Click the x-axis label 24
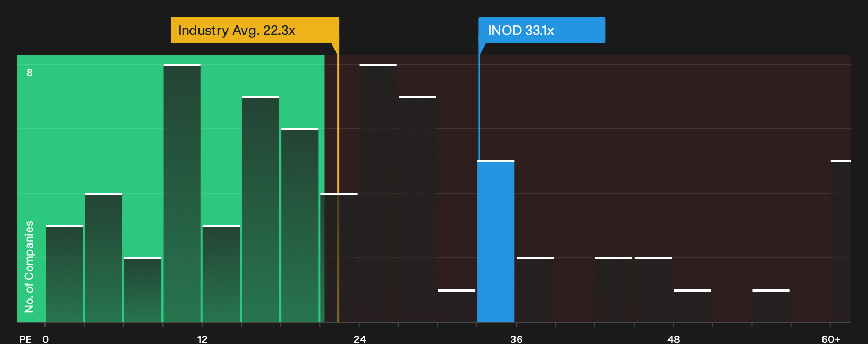Image resolution: width=868 pixels, height=344 pixels. coord(360,339)
